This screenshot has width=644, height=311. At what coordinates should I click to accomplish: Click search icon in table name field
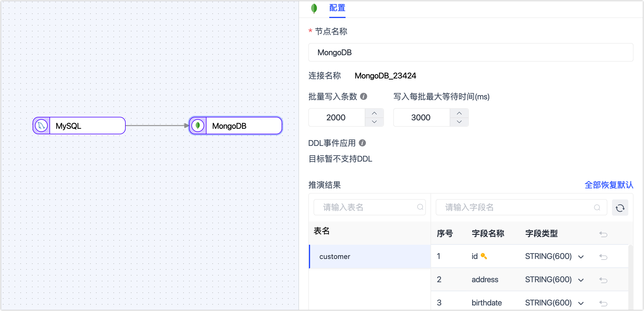(420, 207)
